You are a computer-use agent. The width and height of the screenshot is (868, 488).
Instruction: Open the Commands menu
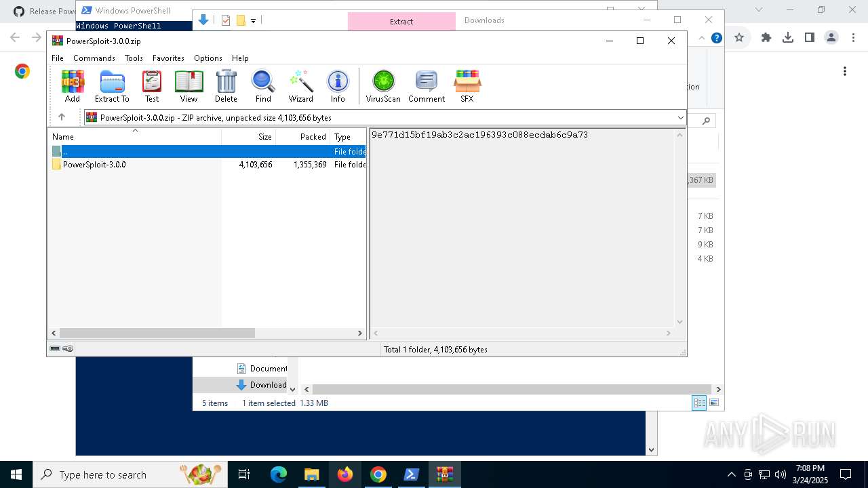[94, 58]
